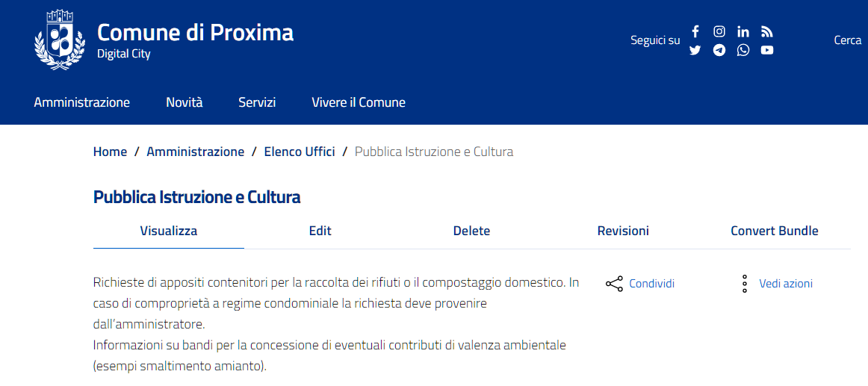Switch to the Edit tab
The image size is (868, 386).
point(320,231)
